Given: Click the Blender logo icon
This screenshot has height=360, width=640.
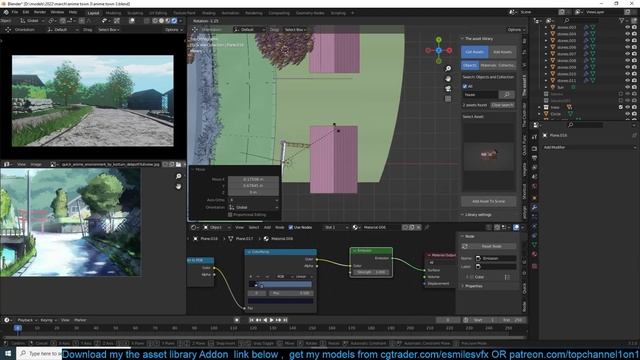Looking at the screenshot, I should point(6,12).
